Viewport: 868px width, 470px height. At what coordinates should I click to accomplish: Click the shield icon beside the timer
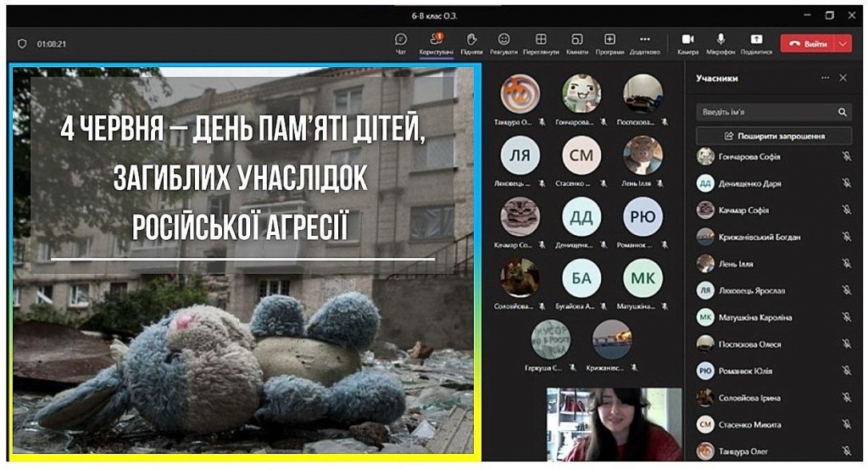pyautogui.click(x=22, y=44)
